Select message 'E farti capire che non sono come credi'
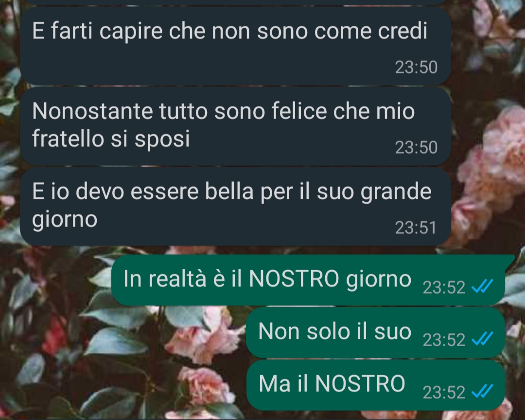The image size is (525, 420). click(x=235, y=46)
